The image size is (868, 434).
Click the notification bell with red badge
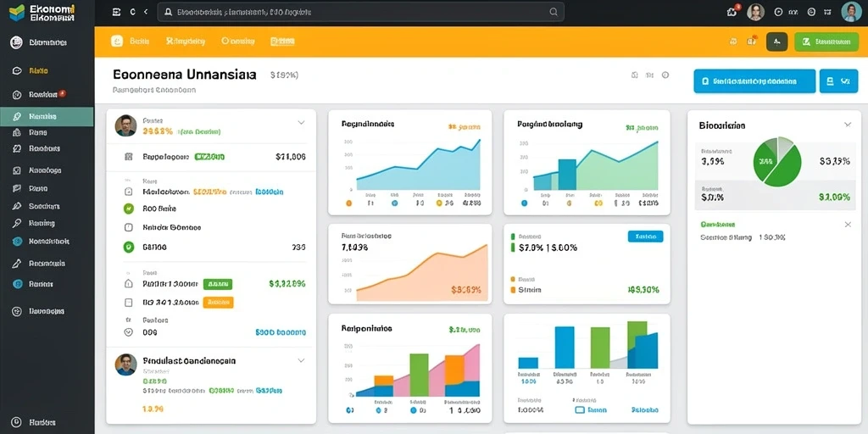732,11
